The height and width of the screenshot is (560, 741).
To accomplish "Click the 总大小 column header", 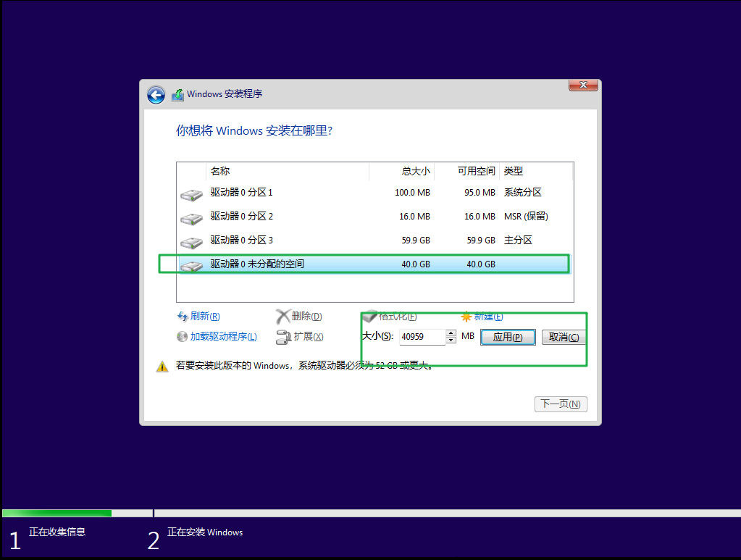I will 401,171.
